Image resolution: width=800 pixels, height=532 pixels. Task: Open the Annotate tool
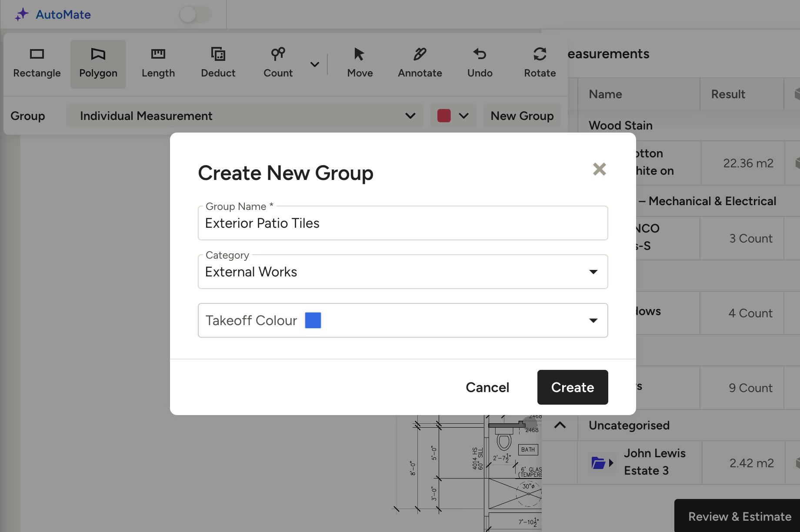[x=420, y=64]
